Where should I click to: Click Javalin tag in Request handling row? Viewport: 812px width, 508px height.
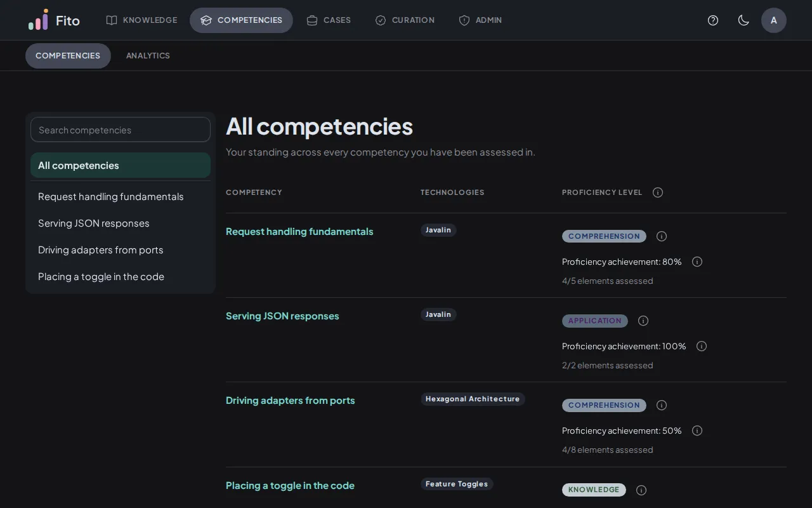tap(438, 230)
